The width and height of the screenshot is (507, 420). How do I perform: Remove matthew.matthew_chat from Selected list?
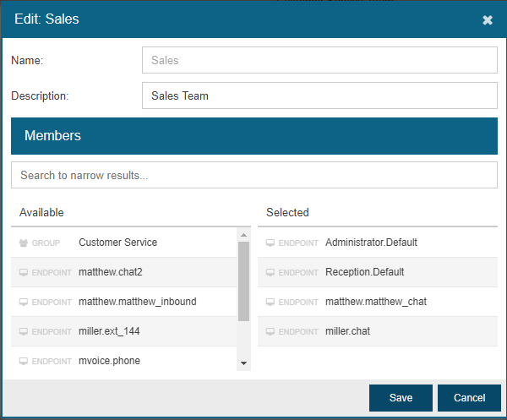(378, 302)
